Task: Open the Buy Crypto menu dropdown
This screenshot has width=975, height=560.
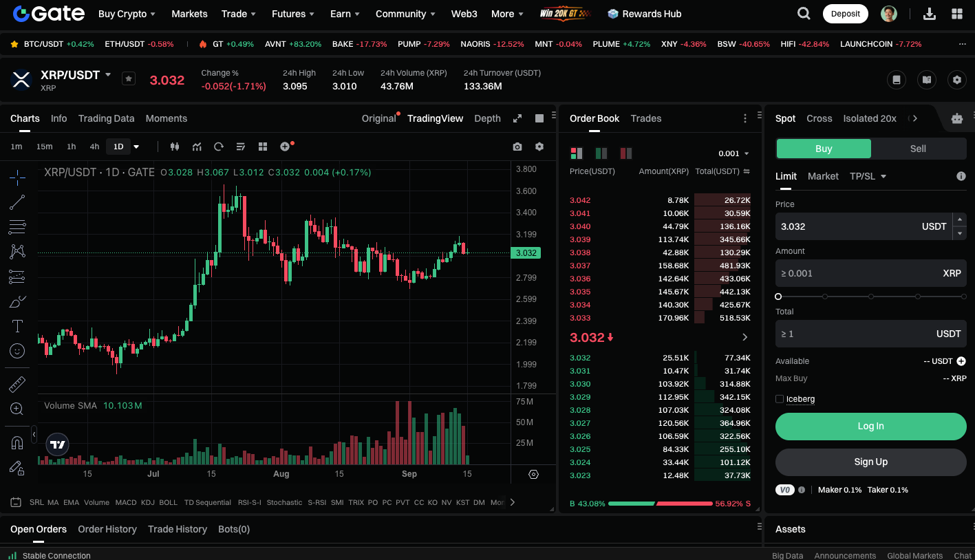Action: 127,14
